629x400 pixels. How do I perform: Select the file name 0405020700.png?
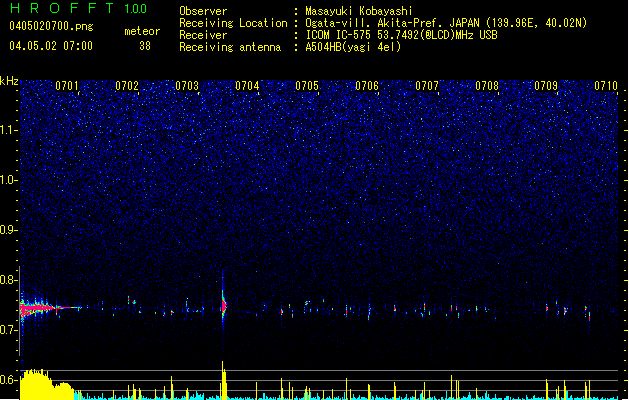tap(51, 26)
